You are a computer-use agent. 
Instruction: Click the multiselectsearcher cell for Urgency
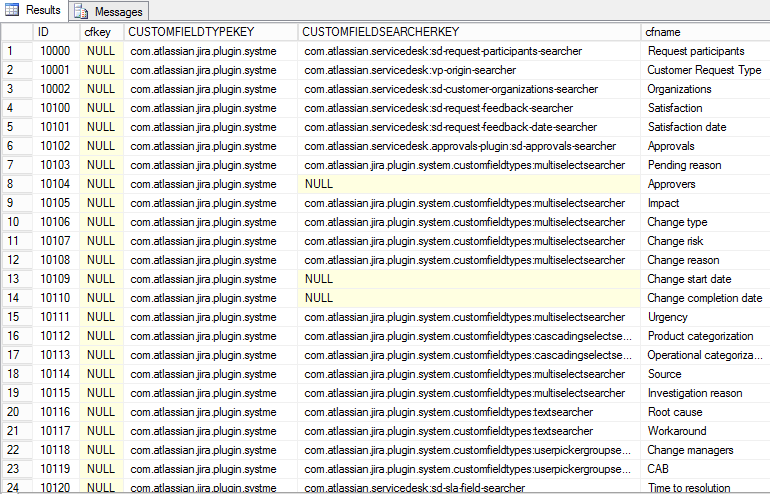coord(469,317)
